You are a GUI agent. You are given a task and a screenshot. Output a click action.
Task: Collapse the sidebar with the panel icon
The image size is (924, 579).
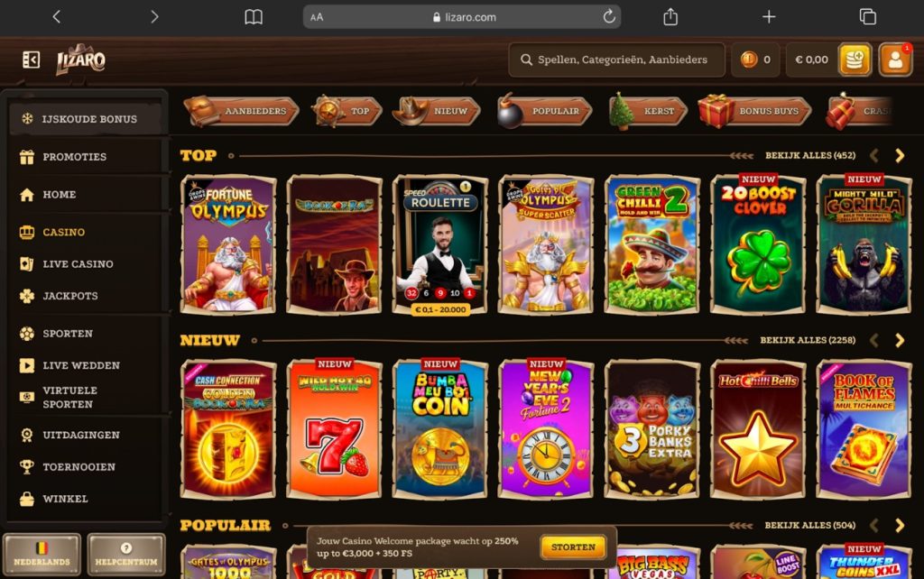31,60
